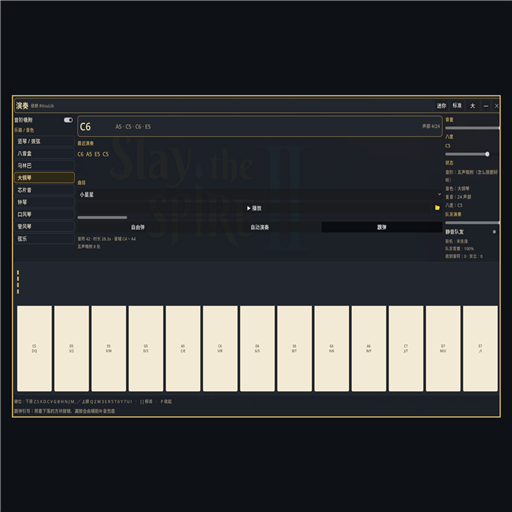Select the 口风琴 melodica instrument

coord(44,214)
